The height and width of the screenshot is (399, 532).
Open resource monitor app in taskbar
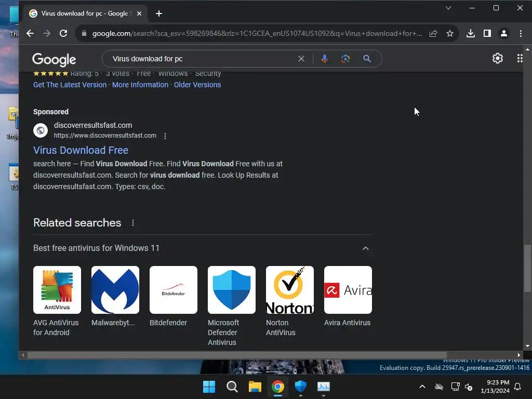click(324, 387)
